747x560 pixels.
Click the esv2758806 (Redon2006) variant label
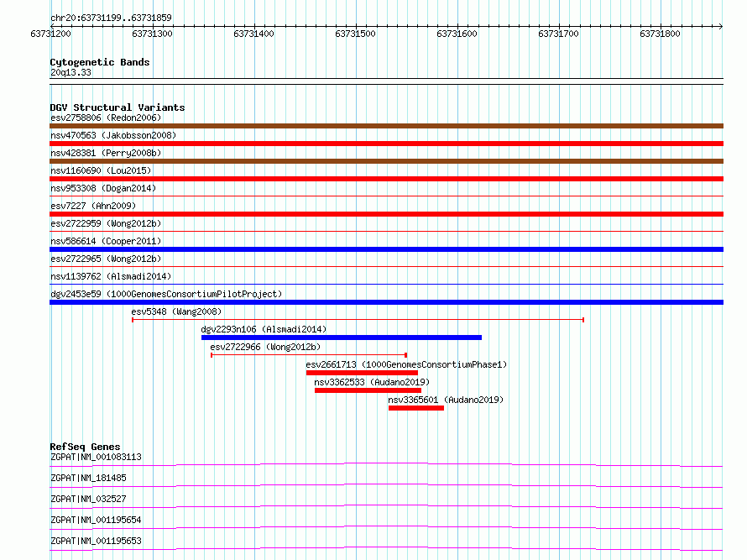[x=106, y=118]
